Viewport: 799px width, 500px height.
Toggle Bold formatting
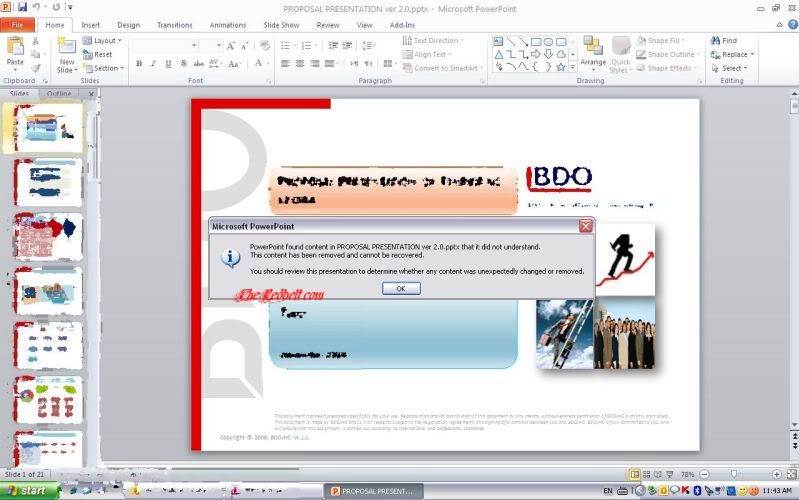point(139,64)
